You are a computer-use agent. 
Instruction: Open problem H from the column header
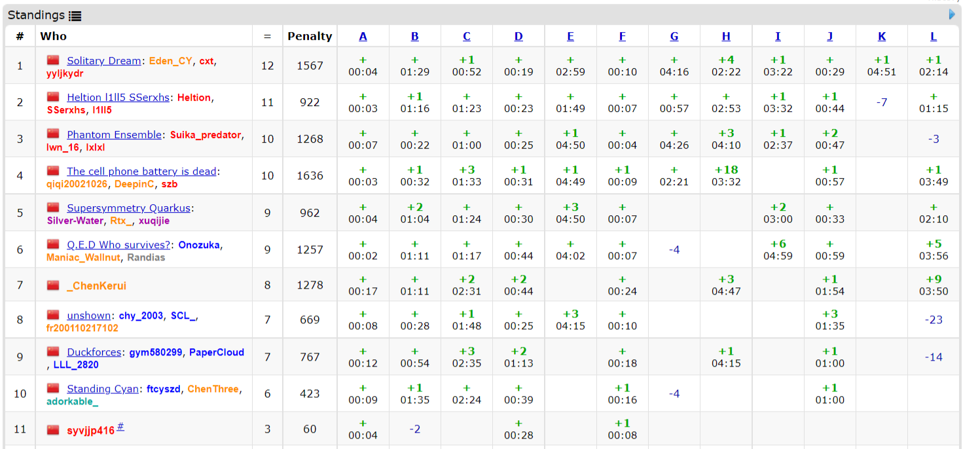click(726, 37)
